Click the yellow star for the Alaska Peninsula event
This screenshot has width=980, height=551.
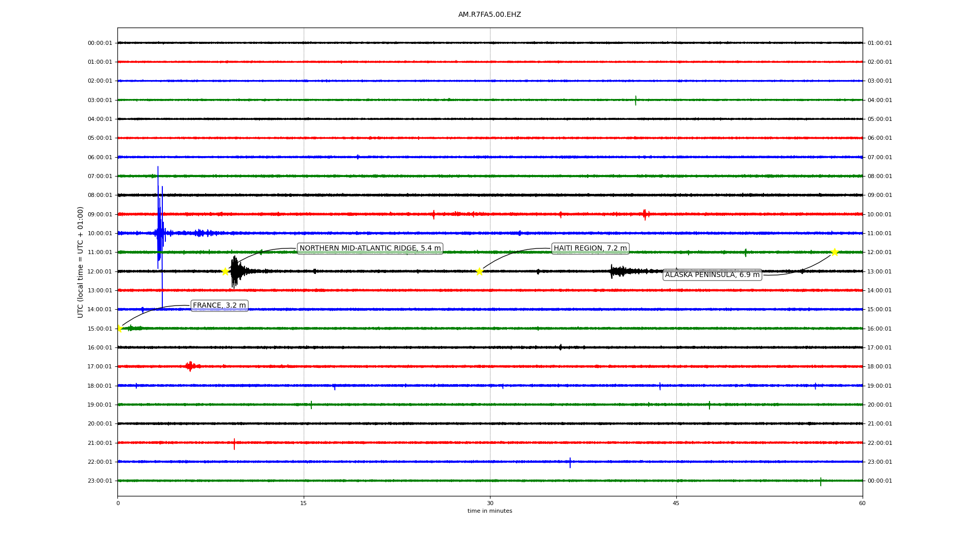[x=835, y=252]
